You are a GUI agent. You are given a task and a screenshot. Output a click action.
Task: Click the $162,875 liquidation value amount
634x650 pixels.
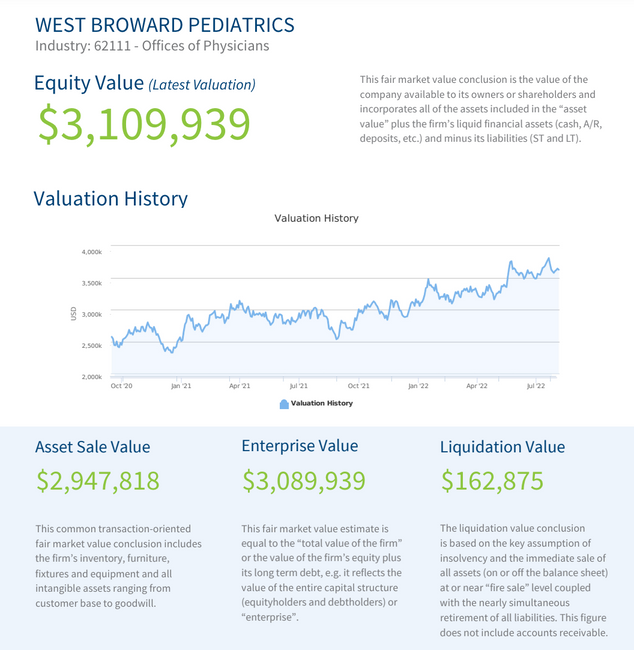pos(492,481)
